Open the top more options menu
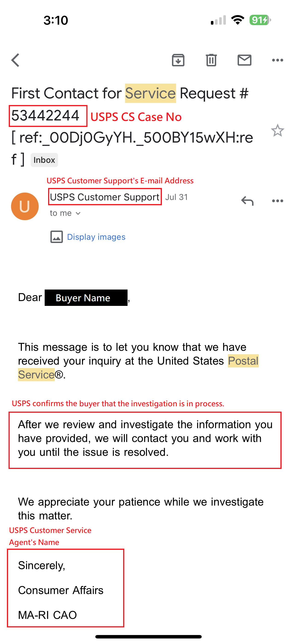The height and width of the screenshot is (644, 297). tap(277, 60)
